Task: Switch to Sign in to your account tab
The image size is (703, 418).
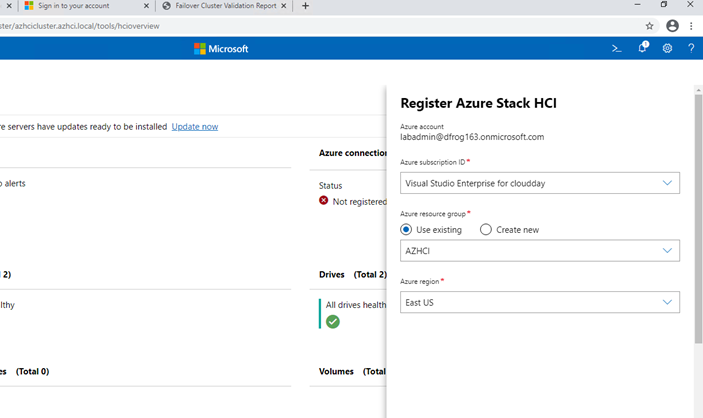Action: 74,6
